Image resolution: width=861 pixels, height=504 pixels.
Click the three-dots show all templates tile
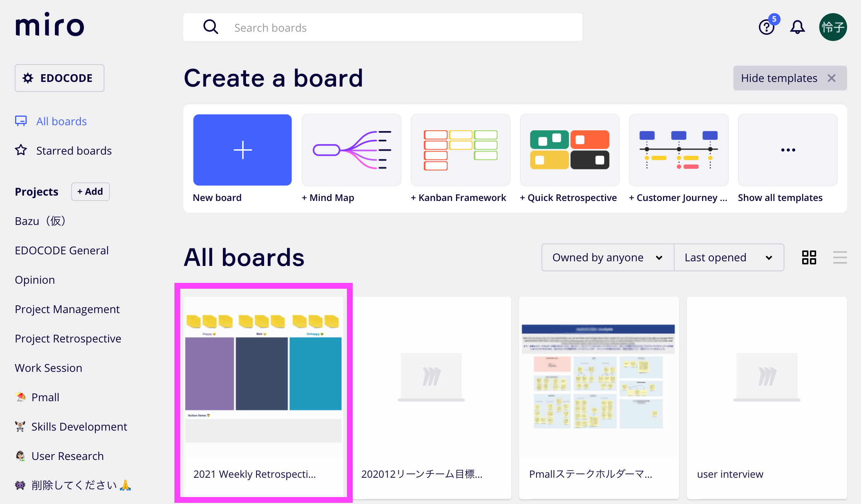click(788, 150)
